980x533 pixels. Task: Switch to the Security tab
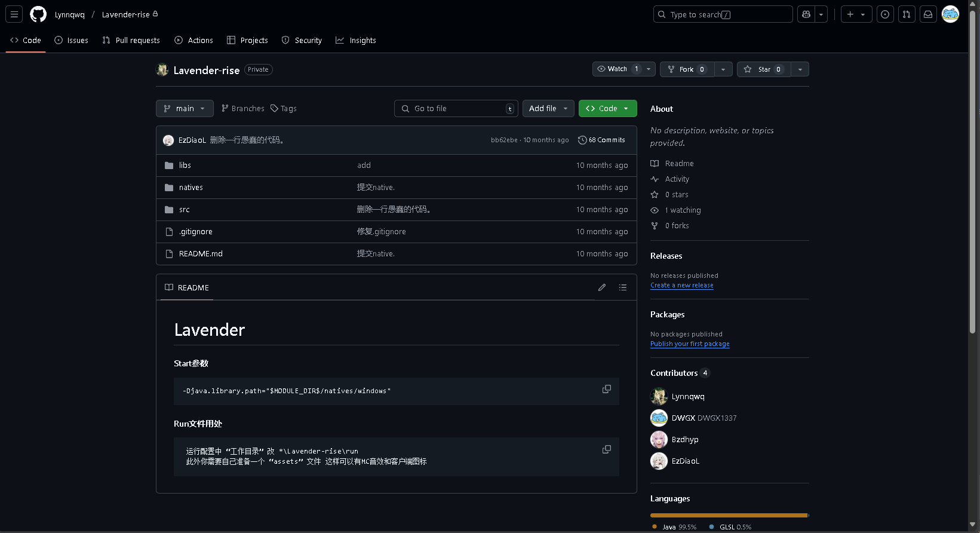[x=302, y=40]
